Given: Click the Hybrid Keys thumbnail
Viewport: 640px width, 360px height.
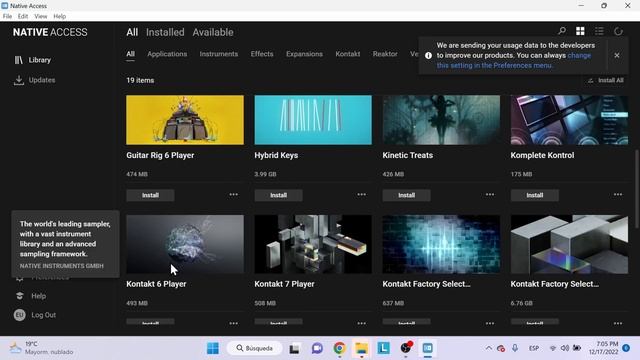Looking at the screenshot, I should (313, 120).
